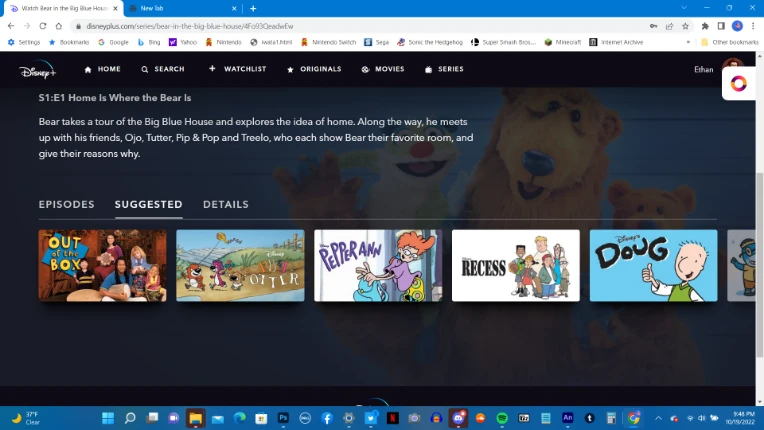Click the floating circular extension icon
Screen dimensions: 764x430
[739, 83]
